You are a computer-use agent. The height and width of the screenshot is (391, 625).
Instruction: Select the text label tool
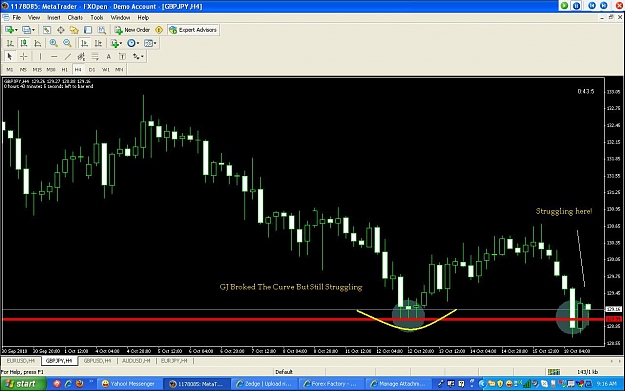tap(122, 57)
